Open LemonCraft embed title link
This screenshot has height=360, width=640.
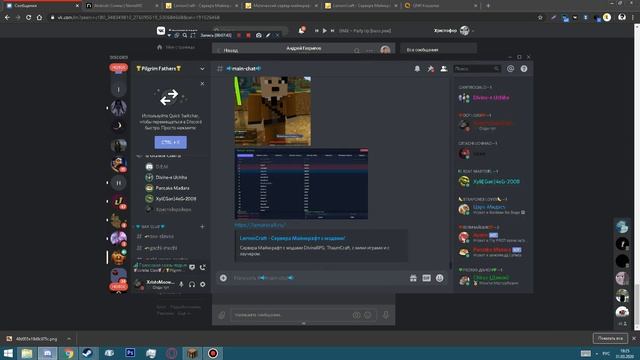tap(292, 238)
